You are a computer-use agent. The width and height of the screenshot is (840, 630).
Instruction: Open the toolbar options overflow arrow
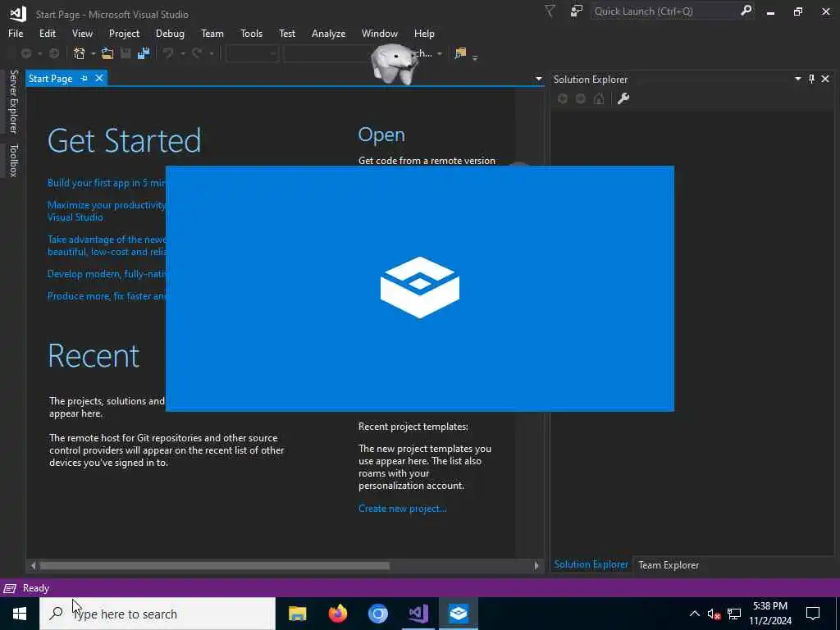pos(475,57)
